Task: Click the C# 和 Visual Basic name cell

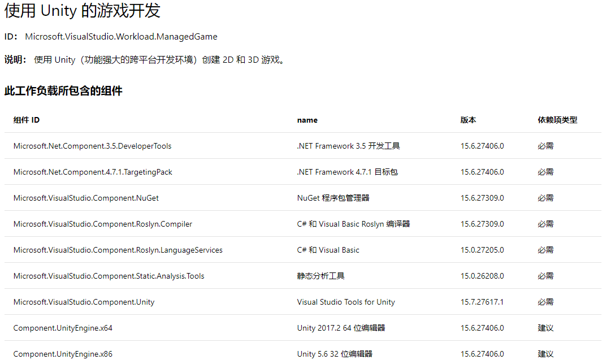Action: pos(328,250)
